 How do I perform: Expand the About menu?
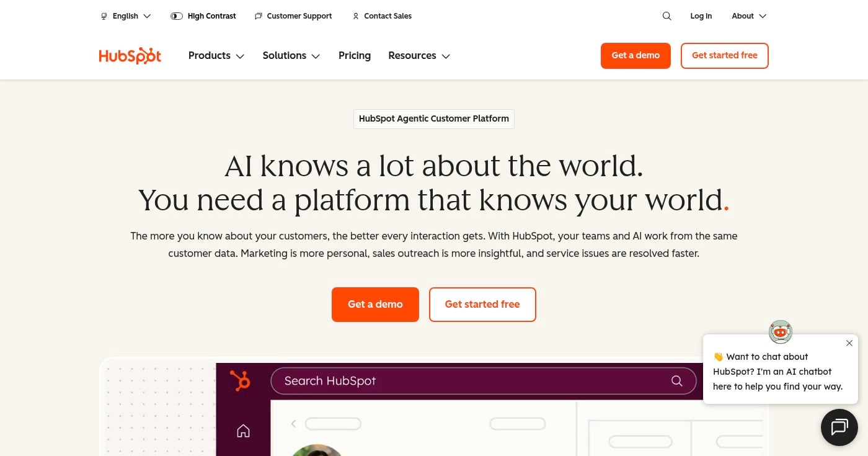coord(749,16)
